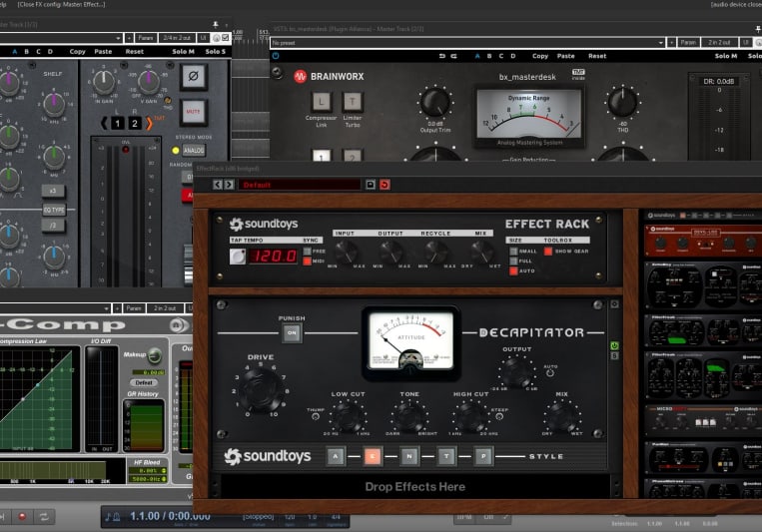Screen dimensions: 762x532
Task: Open the bx_masterdesk 'No preset' dropdown
Action: (x=467, y=43)
